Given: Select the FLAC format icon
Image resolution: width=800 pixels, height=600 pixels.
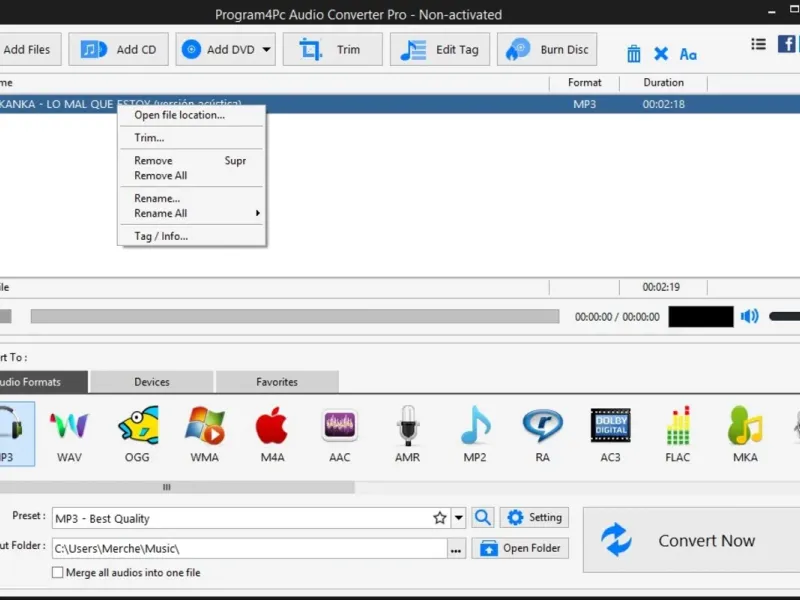Looking at the screenshot, I should [678, 434].
